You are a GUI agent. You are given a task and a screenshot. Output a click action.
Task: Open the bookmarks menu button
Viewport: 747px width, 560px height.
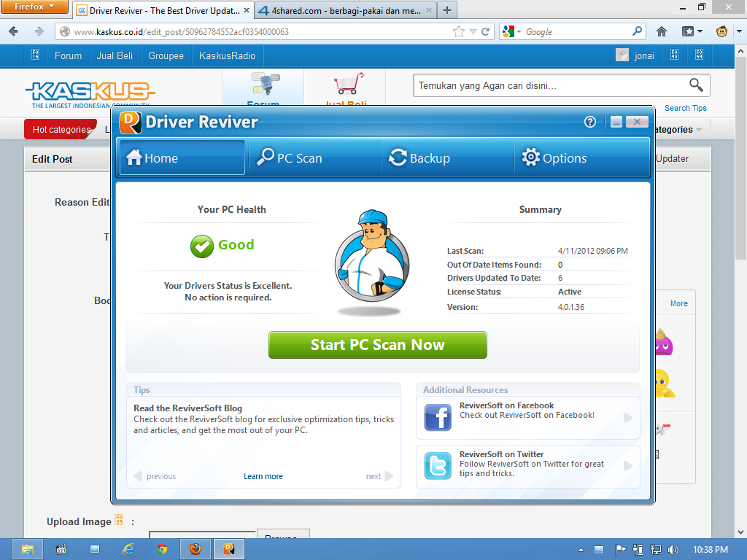(692, 32)
